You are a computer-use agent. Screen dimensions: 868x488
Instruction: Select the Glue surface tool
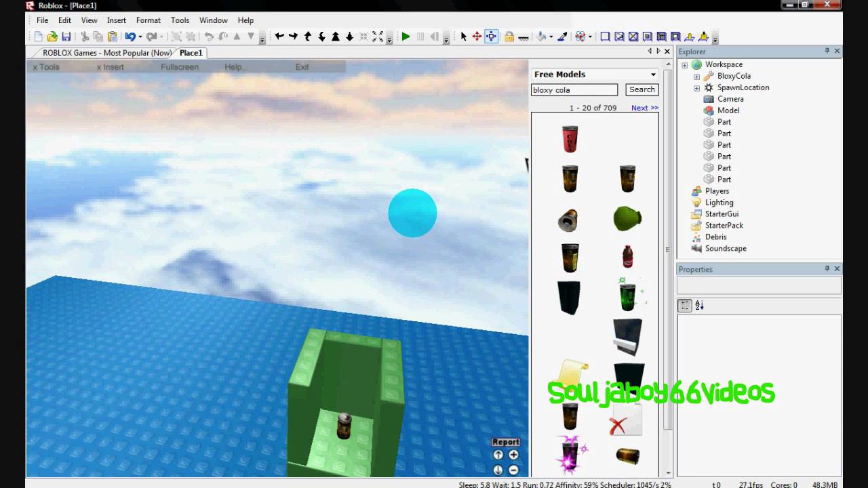click(x=619, y=37)
